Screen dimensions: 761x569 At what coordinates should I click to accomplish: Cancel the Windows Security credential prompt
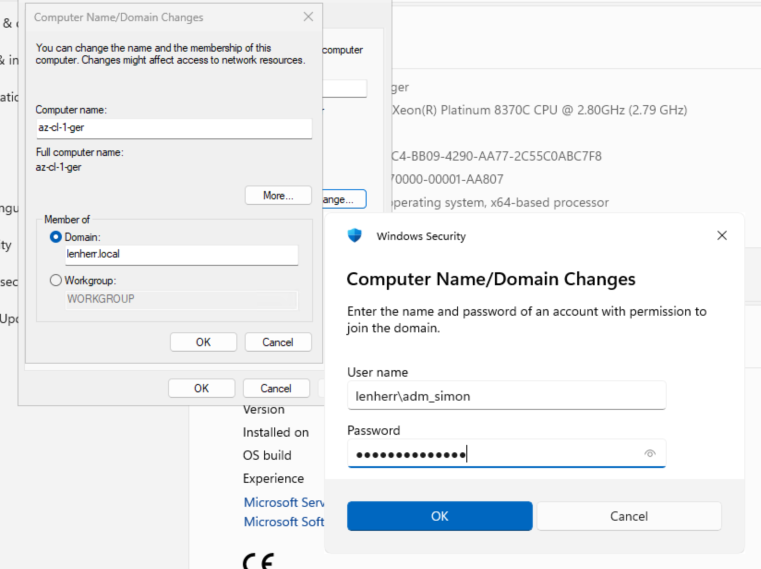coord(628,516)
